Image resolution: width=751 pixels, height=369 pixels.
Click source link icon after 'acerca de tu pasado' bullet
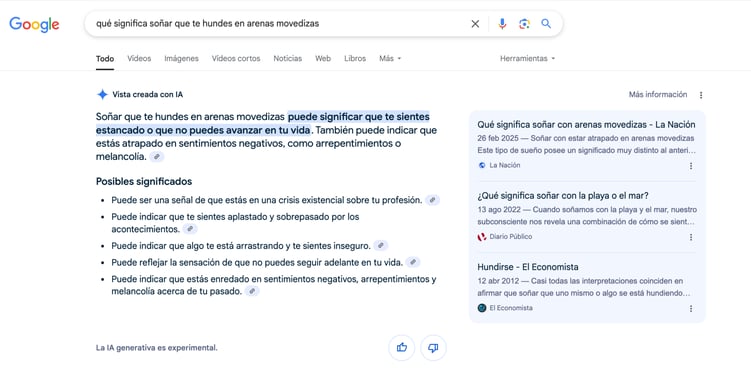(252, 291)
